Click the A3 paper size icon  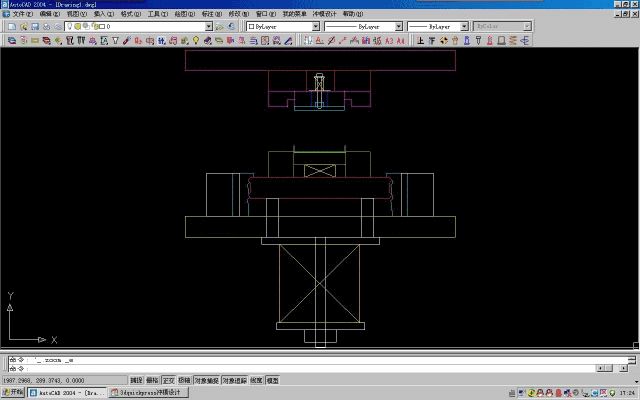[389, 41]
